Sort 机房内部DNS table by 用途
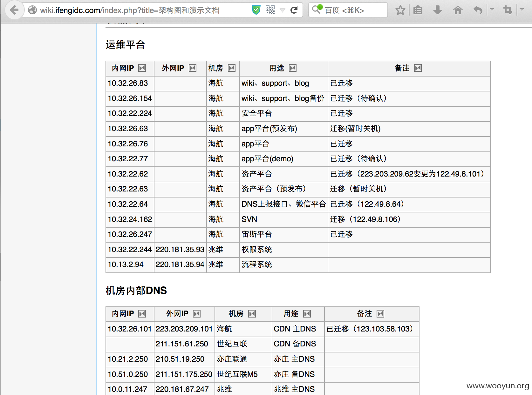 [x=307, y=314]
